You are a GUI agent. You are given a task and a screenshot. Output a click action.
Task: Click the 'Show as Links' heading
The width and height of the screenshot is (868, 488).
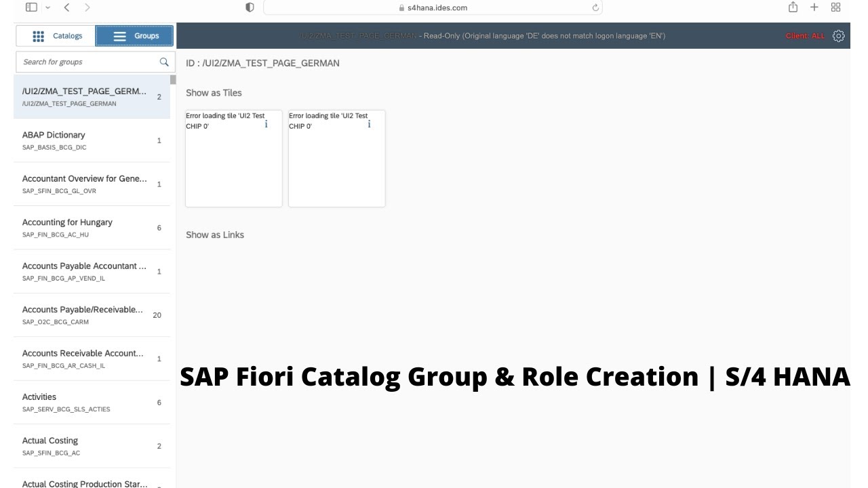pyautogui.click(x=215, y=235)
